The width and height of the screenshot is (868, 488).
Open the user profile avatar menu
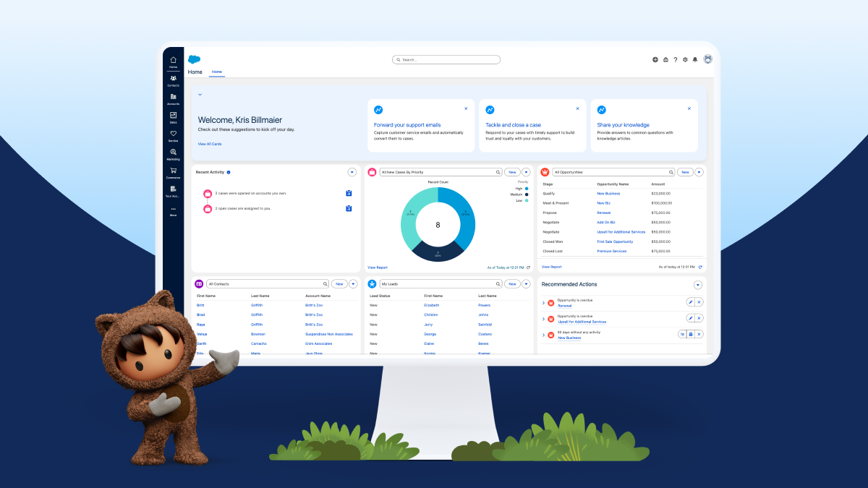coord(707,59)
